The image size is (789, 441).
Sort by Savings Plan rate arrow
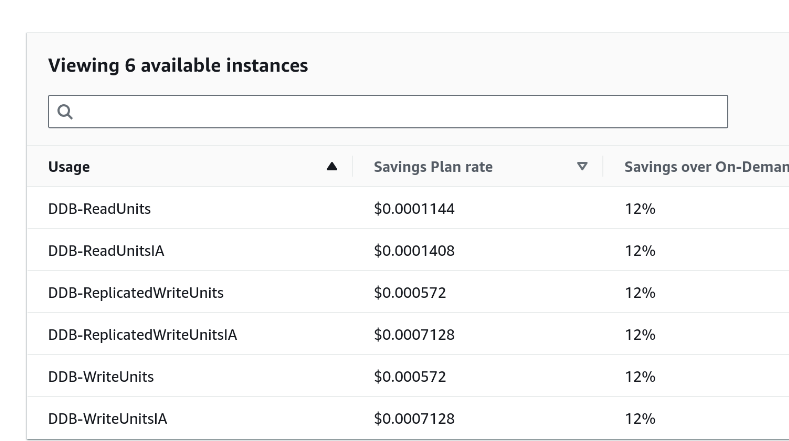pos(582,167)
